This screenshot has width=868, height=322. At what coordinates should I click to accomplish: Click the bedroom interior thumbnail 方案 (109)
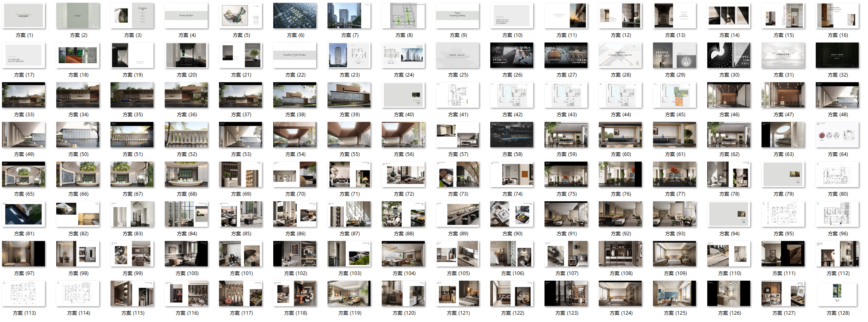(675, 254)
